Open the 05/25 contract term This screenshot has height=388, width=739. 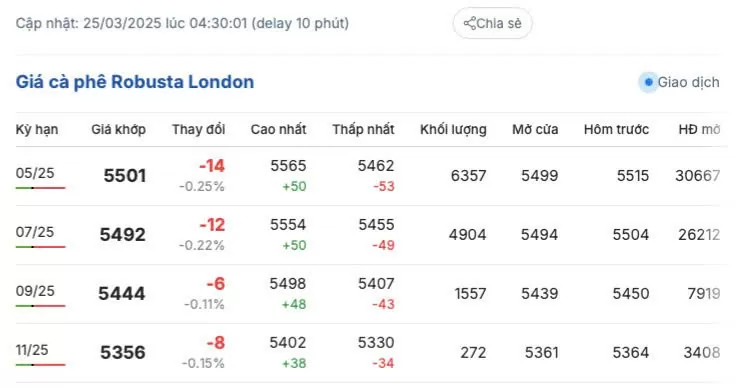(x=35, y=173)
